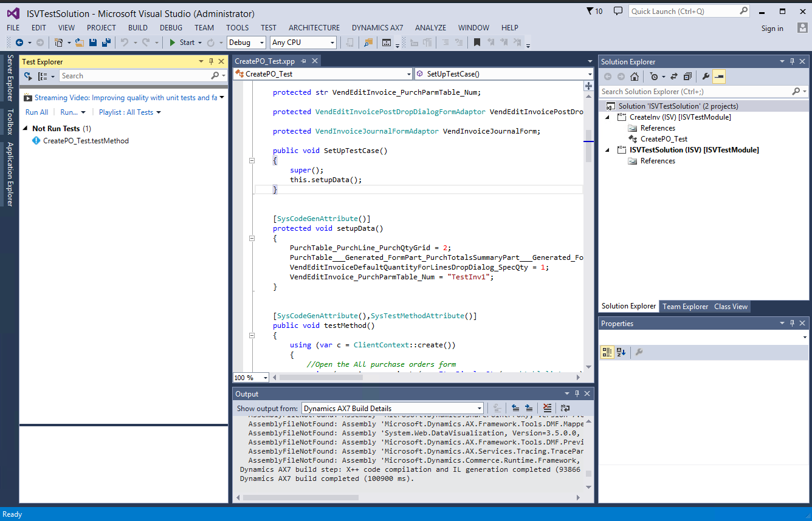The image size is (812, 521).
Task: Toggle Preview Selected Items in Solution Explorer
Action: (x=719, y=77)
